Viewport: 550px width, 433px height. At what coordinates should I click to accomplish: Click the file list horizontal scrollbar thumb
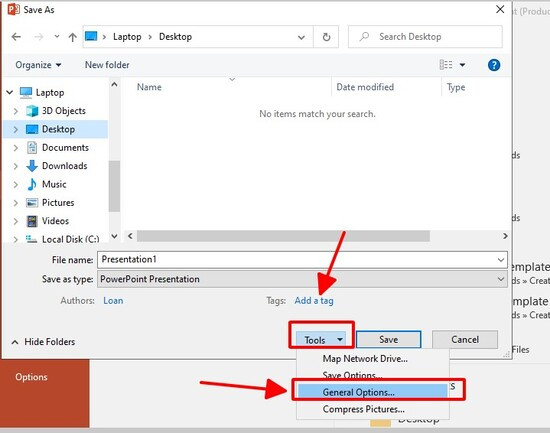(283, 236)
